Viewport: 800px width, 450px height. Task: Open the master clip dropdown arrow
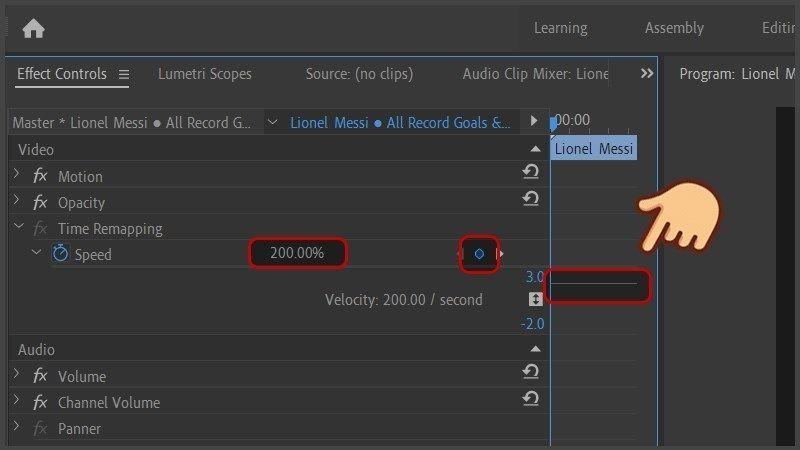coord(272,122)
